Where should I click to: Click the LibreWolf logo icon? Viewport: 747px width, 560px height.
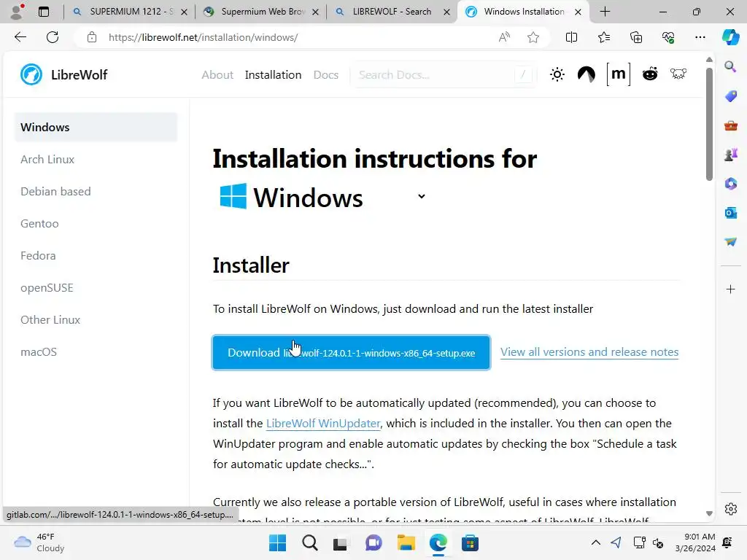click(x=31, y=75)
